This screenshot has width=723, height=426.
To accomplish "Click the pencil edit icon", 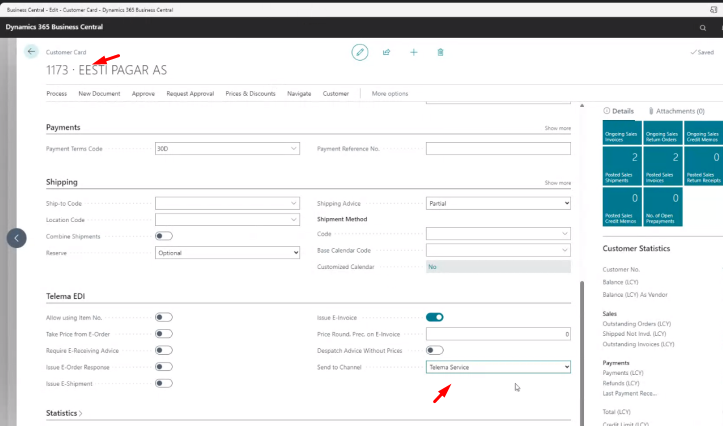I will [x=360, y=52].
